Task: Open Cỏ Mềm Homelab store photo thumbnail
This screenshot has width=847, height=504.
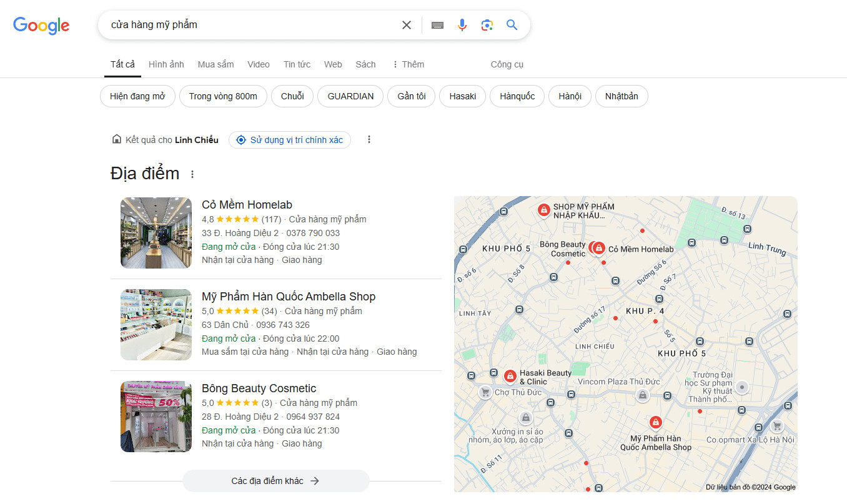Action: click(x=156, y=233)
